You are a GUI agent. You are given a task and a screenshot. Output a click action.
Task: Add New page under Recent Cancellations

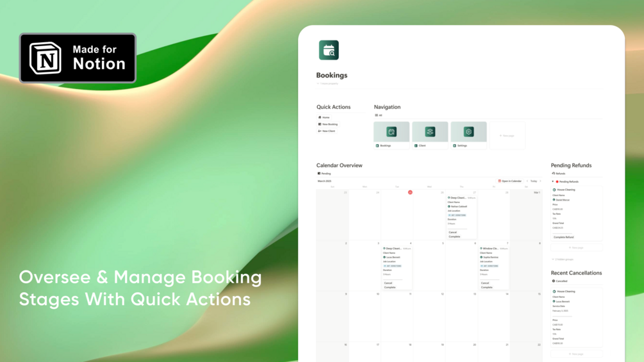[x=576, y=354]
